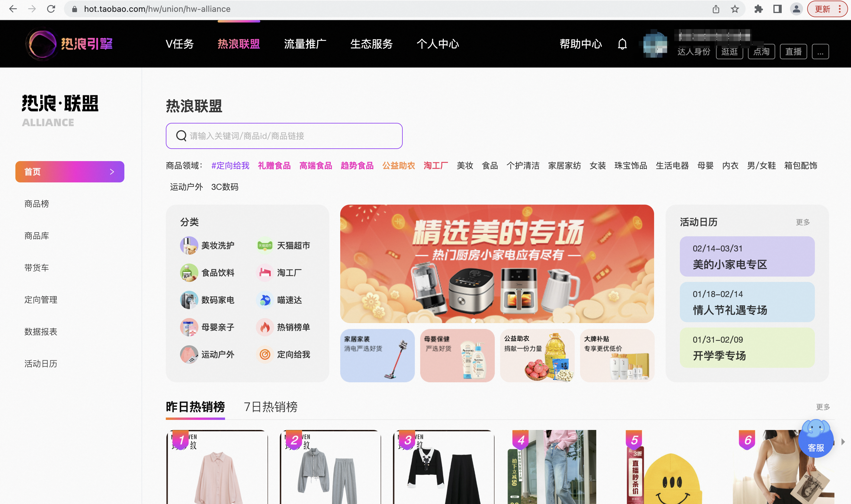Open 流量推广 menu
The width and height of the screenshot is (851, 504).
pyautogui.click(x=305, y=44)
